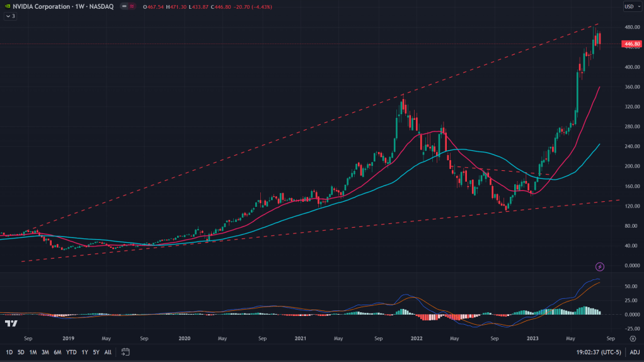Screen dimensions: 644x362
Task: Choose the 6M time range
Action: pyautogui.click(x=57, y=352)
